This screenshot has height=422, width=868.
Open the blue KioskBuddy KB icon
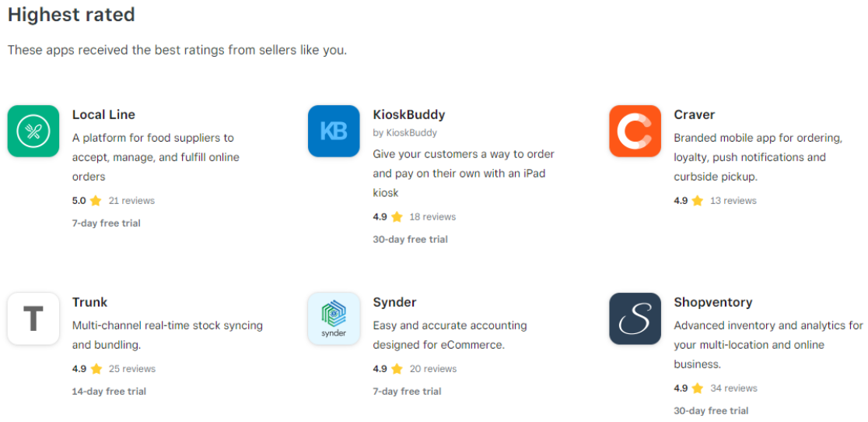(334, 132)
